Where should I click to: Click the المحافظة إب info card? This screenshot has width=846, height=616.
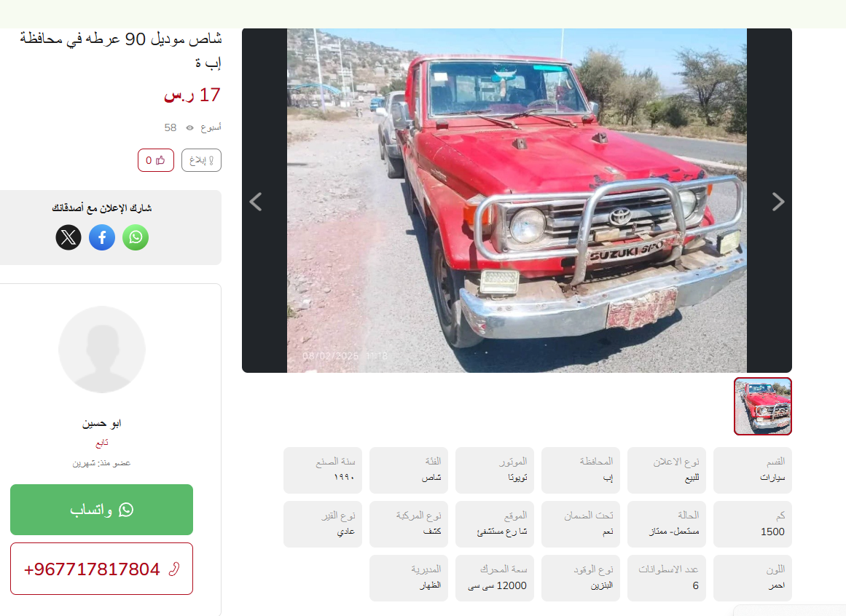tap(581, 470)
